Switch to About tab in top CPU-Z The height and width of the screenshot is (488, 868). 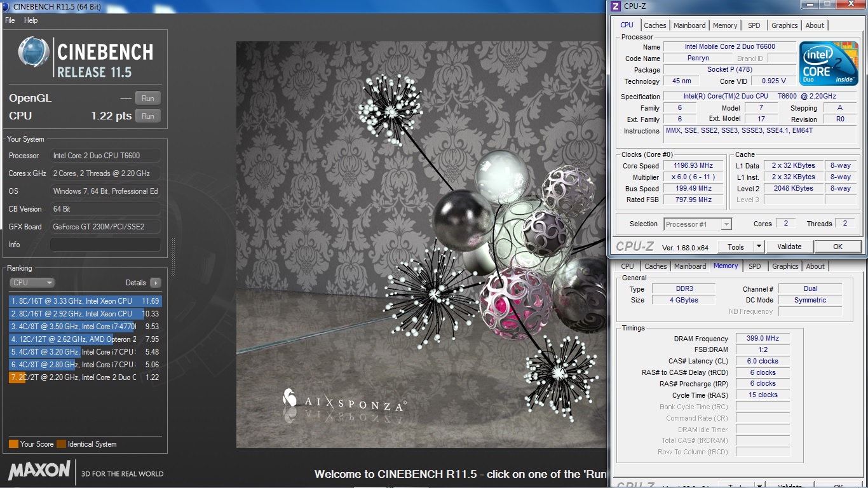point(815,25)
